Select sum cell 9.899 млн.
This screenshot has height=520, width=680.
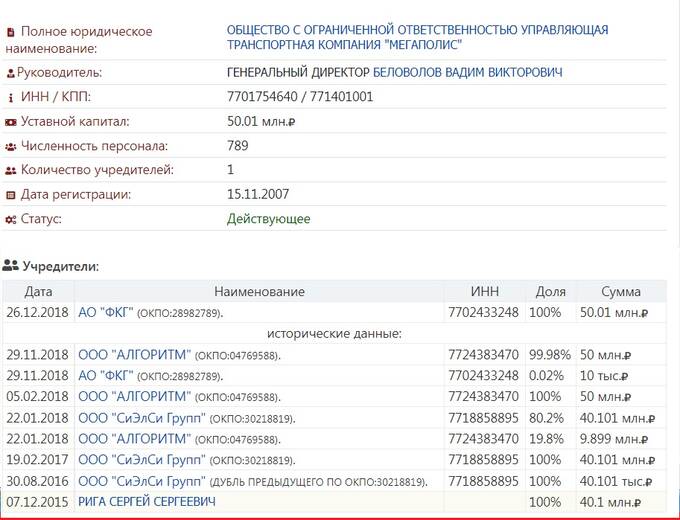click(614, 439)
